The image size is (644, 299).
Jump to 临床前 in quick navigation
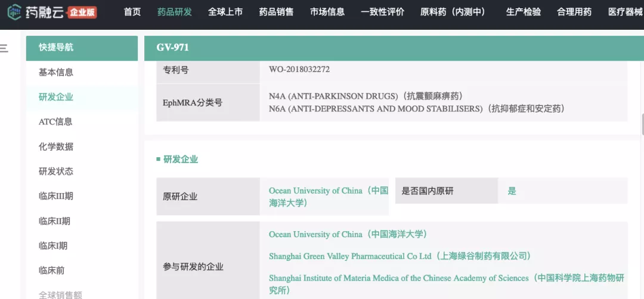[52, 270]
